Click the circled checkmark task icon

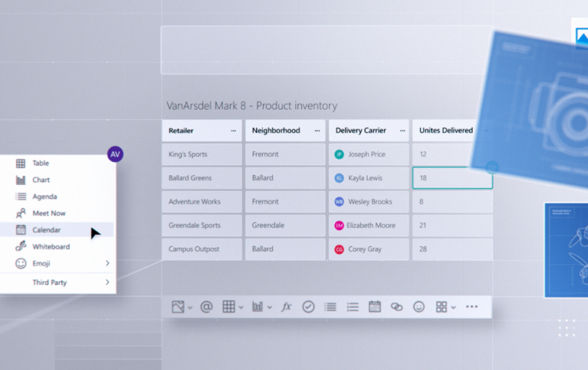tap(308, 307)
